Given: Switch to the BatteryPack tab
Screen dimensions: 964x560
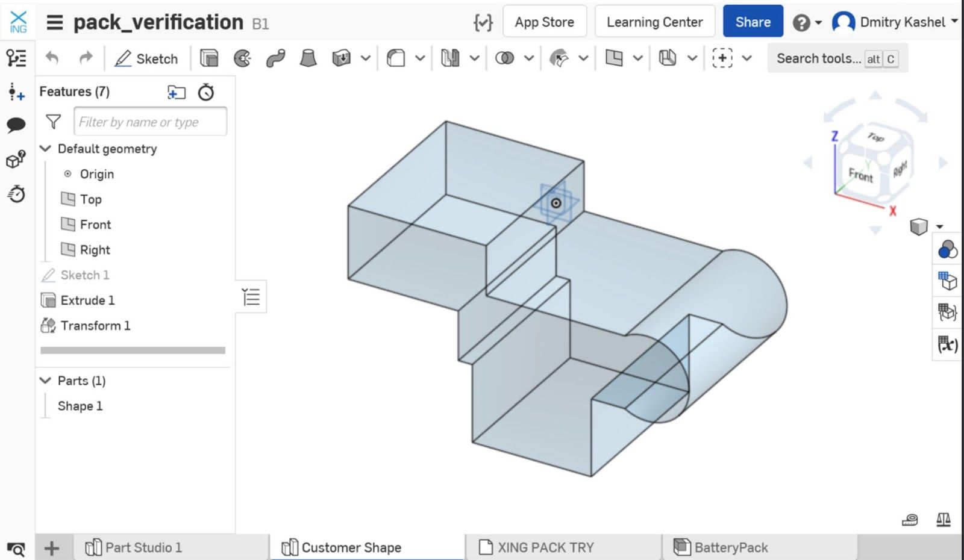Looking at the screenshot, I should pos(730,547).
